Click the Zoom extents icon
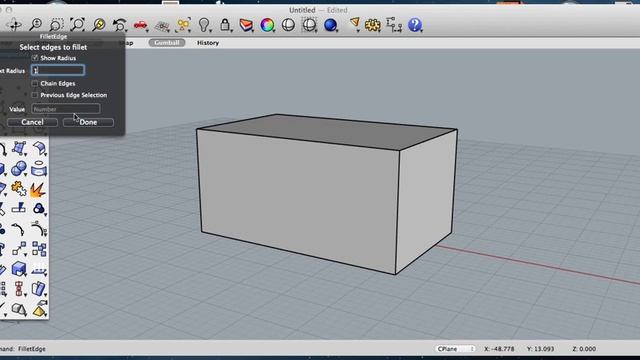The image size is (640, 360). pos(77,25)
